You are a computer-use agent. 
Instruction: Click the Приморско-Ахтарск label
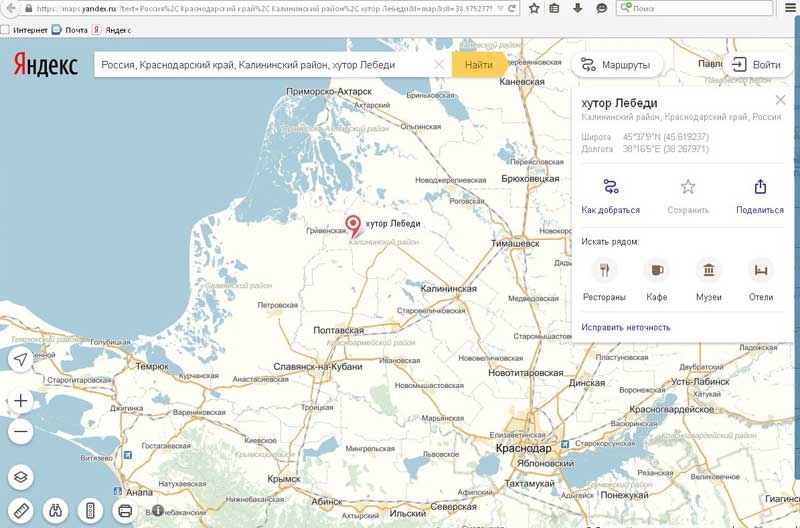(329, 92)
